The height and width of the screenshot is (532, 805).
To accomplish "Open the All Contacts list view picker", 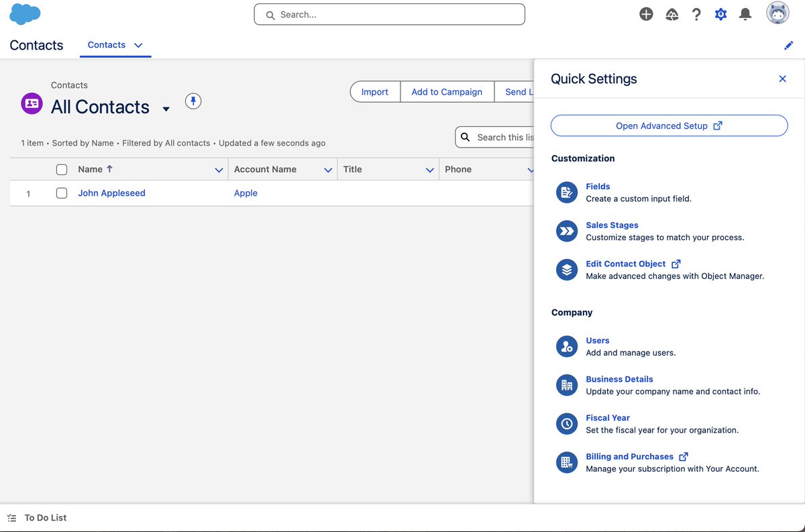I will [166, 109].
